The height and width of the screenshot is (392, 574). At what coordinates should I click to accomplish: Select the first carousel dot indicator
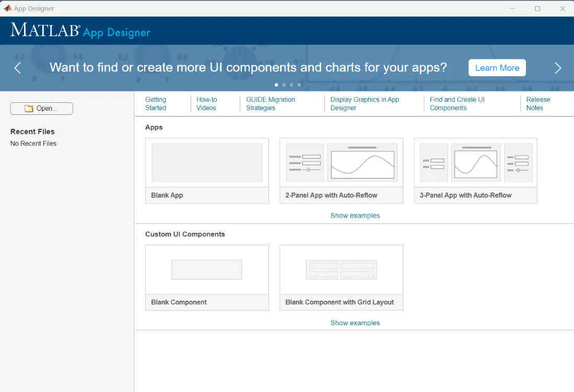tap(276, 85)
